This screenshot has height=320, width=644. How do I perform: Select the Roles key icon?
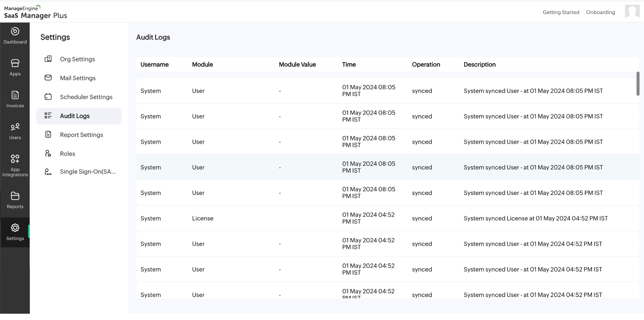point(67,154)
